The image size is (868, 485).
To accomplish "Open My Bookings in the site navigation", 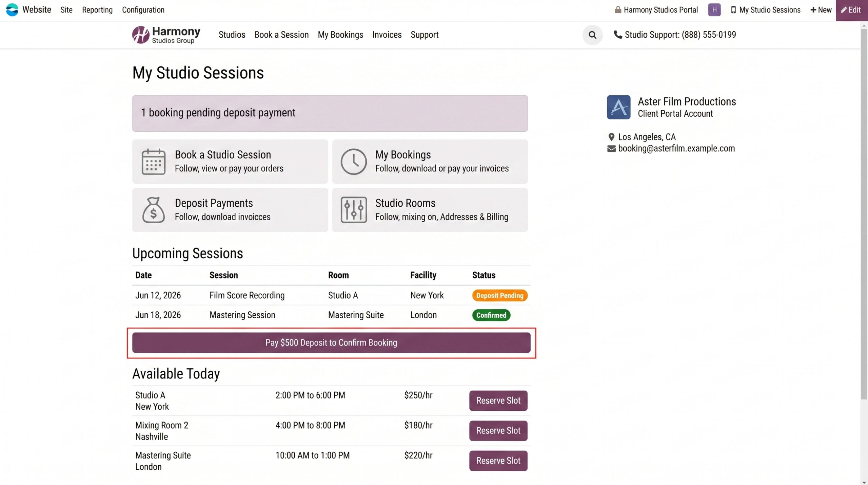I will coord(340,35).
